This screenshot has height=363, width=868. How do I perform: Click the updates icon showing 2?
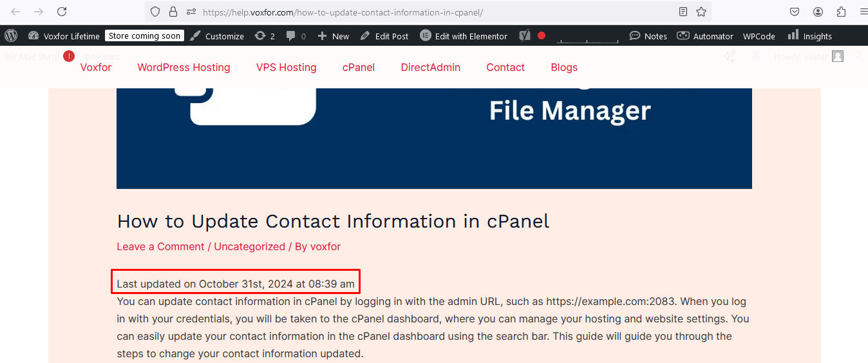[x=265, y=36]
